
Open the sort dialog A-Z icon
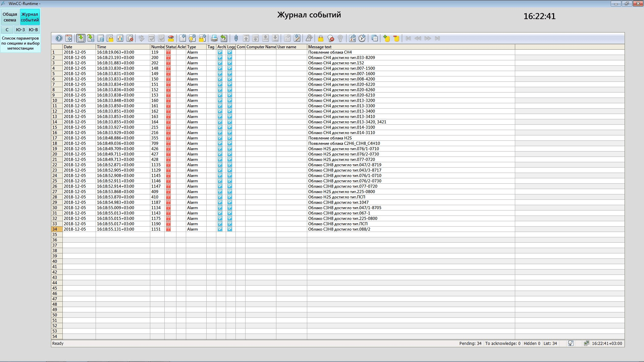352,38
